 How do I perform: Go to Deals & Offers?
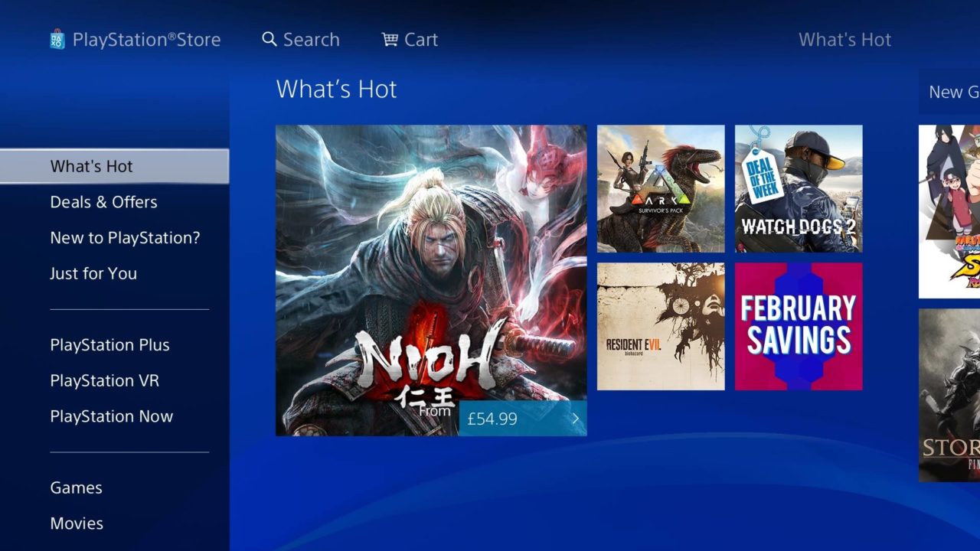(x=103, y=202)
